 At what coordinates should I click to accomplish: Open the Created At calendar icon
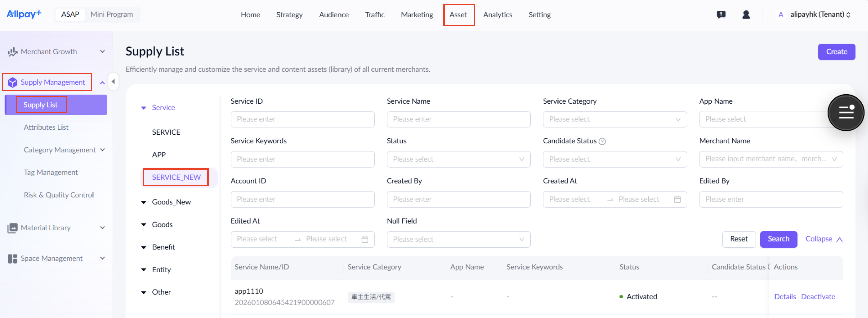pos(677,199)
